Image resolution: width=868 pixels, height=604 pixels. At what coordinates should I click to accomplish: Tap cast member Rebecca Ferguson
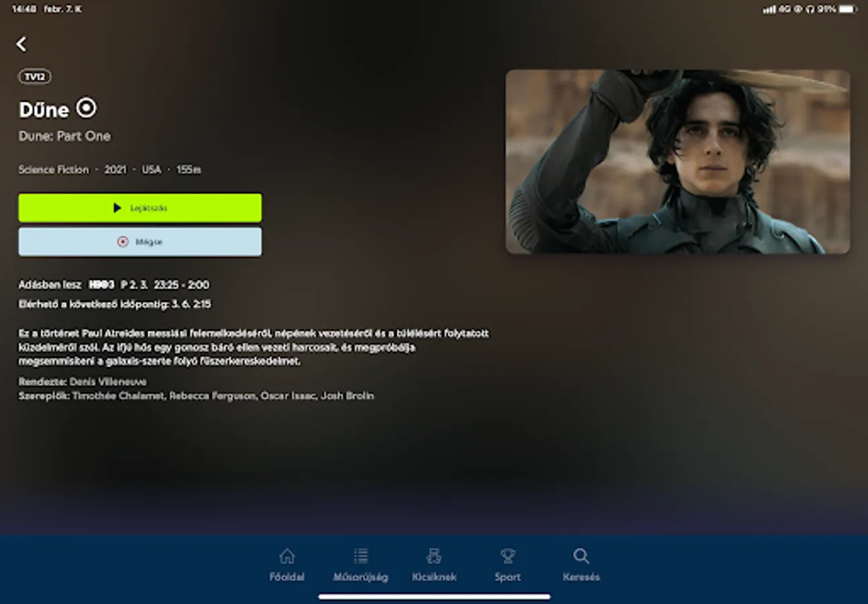click(x=213, y=396)
